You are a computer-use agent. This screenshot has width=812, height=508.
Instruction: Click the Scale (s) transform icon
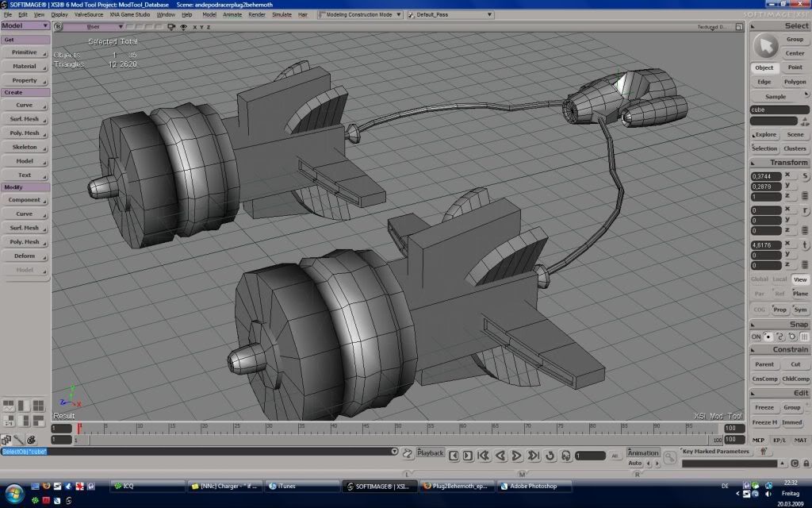[806, 176]
